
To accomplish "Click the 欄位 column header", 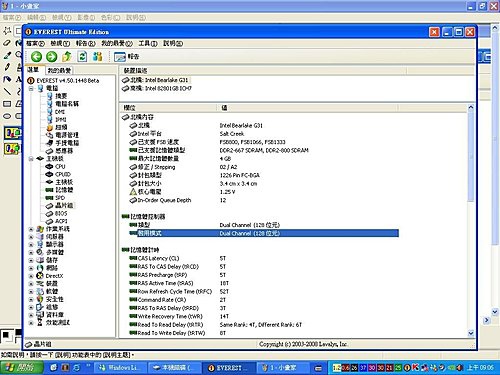I will [169, 108].
